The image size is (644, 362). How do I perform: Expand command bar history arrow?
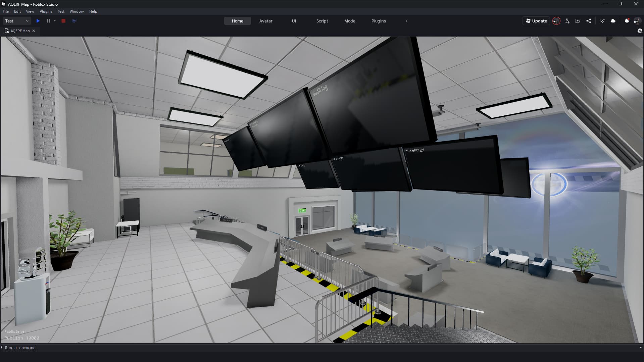point(640,348)
